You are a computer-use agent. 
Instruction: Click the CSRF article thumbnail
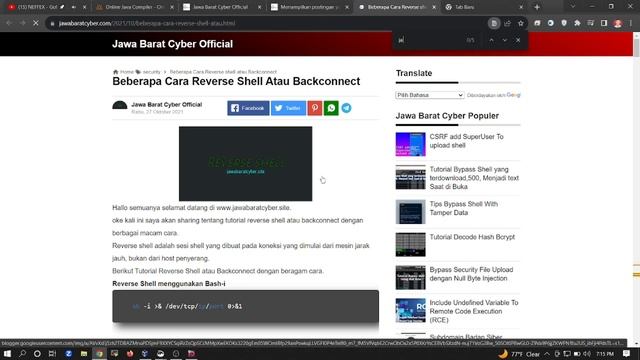[410, 144]
